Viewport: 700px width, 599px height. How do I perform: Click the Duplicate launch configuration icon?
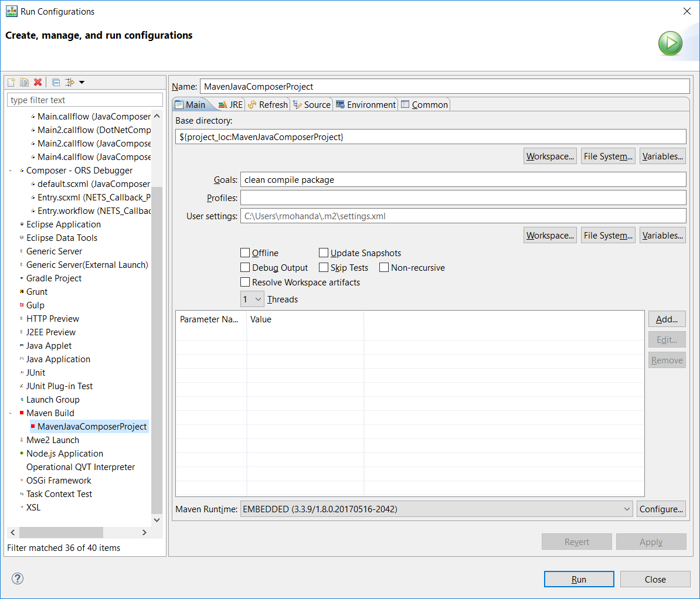coord(24,82)
